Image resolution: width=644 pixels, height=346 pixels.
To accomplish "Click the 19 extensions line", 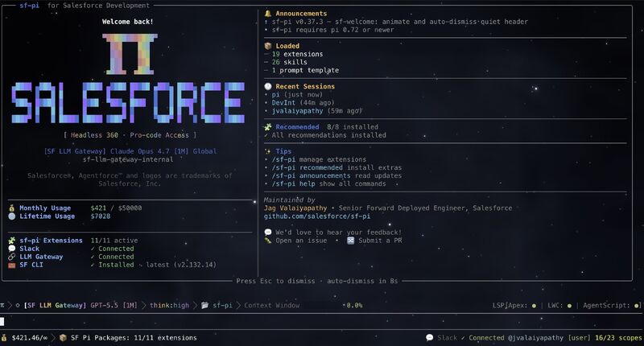I will tap(297, 54).
